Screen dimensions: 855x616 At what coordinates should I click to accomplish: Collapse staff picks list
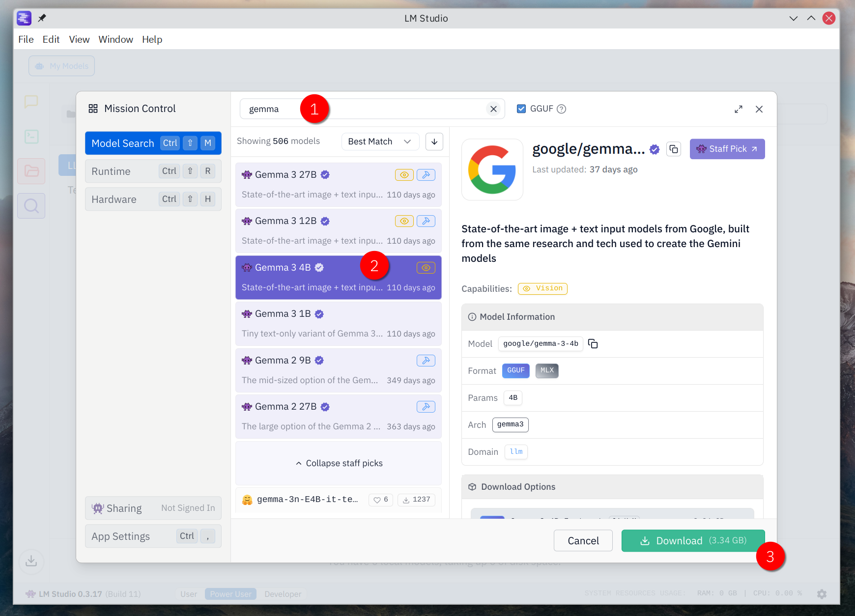point(339,463)
